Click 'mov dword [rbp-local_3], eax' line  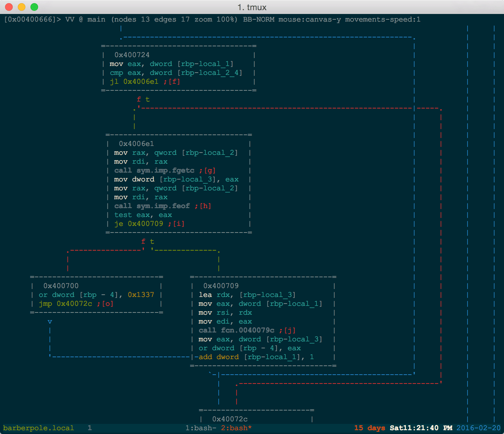click(176, 179)
